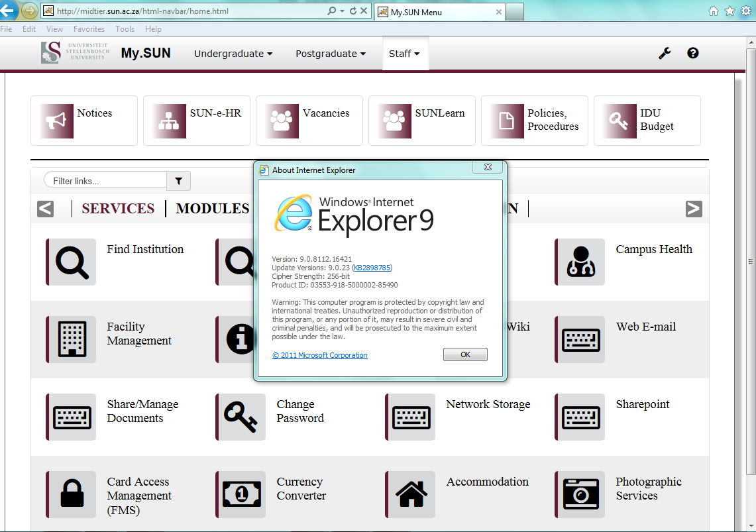Open the KB2898785 update link
756x532 pixels.
pos(372,268)
